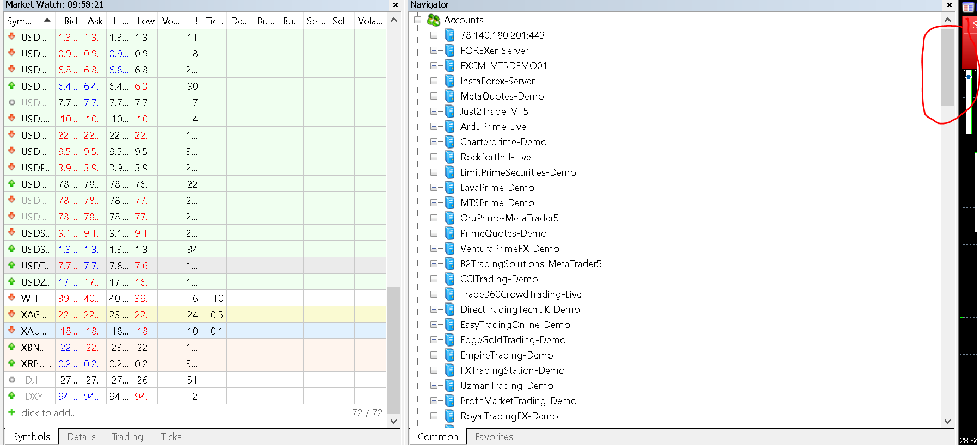Expand the 78.140.180.201:443 server node
The width and height of the screenshot is (980, 445).
click(x=434, y=35)
